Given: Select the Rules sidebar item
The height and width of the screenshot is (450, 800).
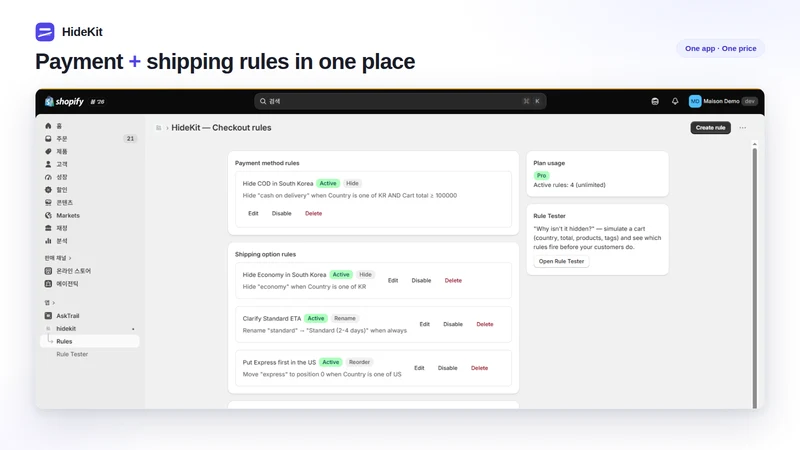Looking at the screenshot, I should coord(90,341).
